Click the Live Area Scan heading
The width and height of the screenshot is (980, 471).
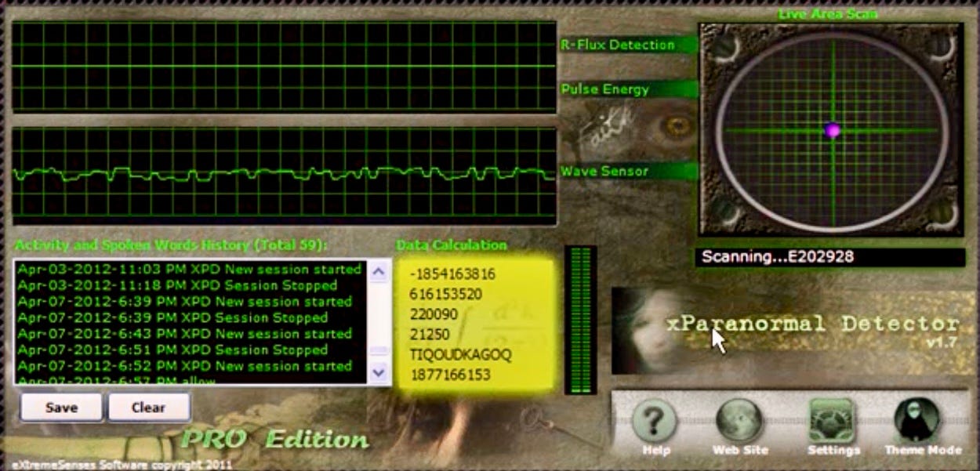point(827,13)
